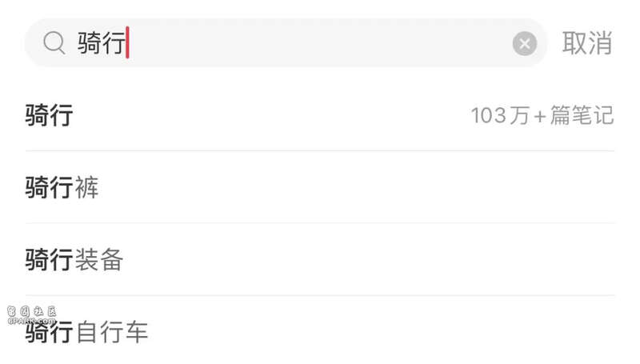The height and width of the screenshot is (364, 640).
Task: Open the 103万+篇笔记 note count
Action: 542,115
